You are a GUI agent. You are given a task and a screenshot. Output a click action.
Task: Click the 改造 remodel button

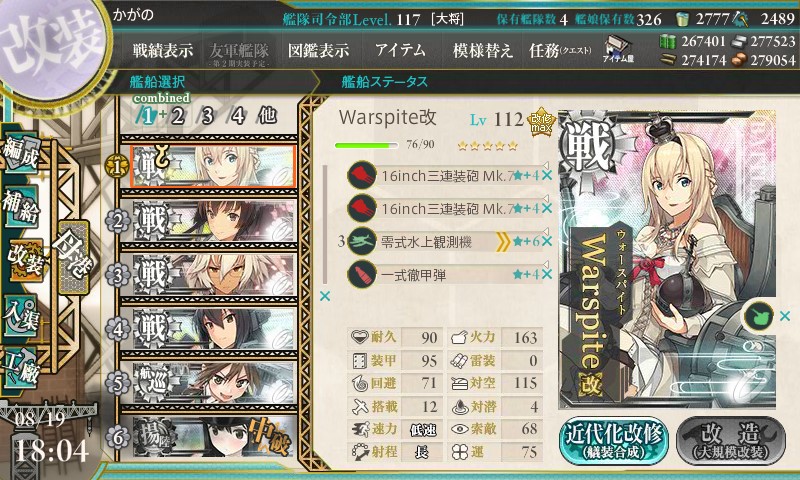click(x=731, y=440)
